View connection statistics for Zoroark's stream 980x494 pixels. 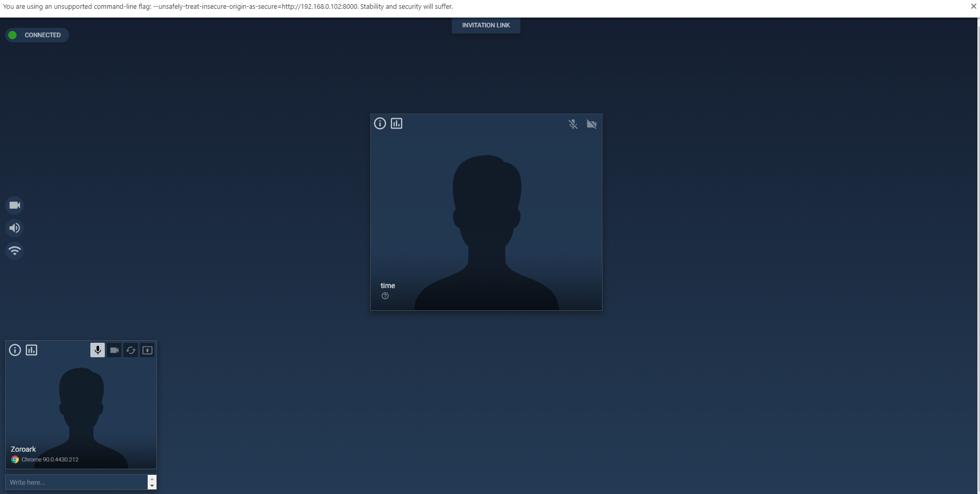coord(31,350)
